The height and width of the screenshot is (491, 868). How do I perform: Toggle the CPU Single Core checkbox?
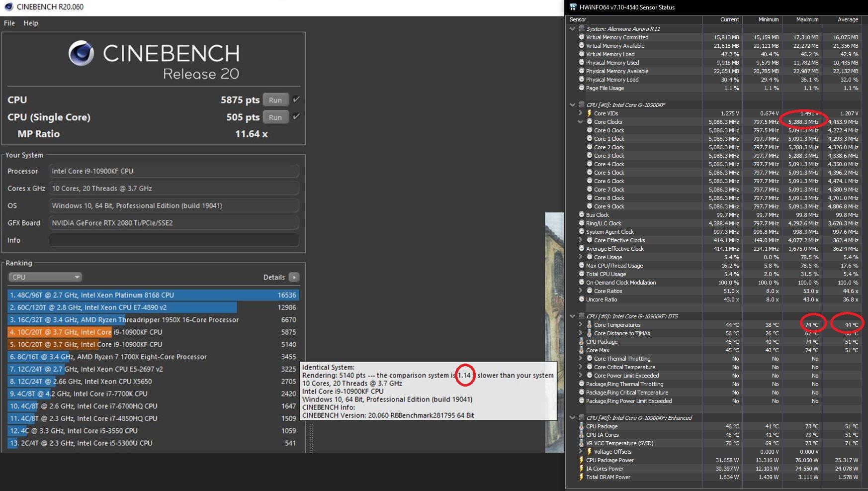pyautogui.click(x=296, y=116)
